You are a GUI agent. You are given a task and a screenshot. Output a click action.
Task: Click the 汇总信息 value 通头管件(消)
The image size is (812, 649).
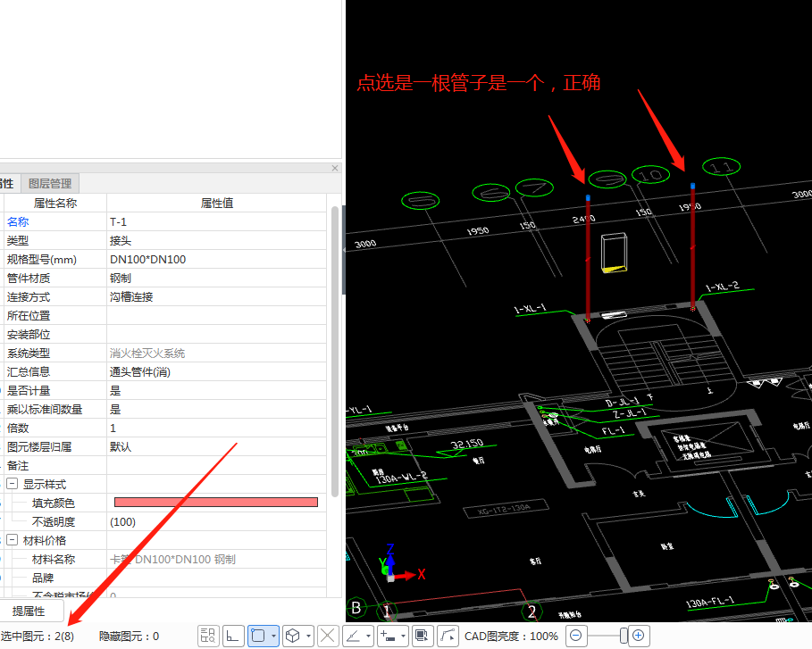216,371
